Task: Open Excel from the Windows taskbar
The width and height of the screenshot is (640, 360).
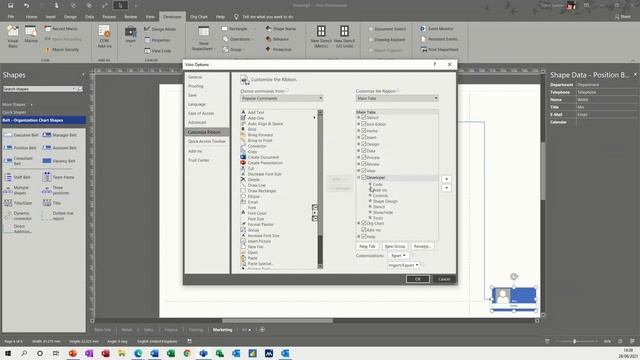Action: [x=171, y=353]
